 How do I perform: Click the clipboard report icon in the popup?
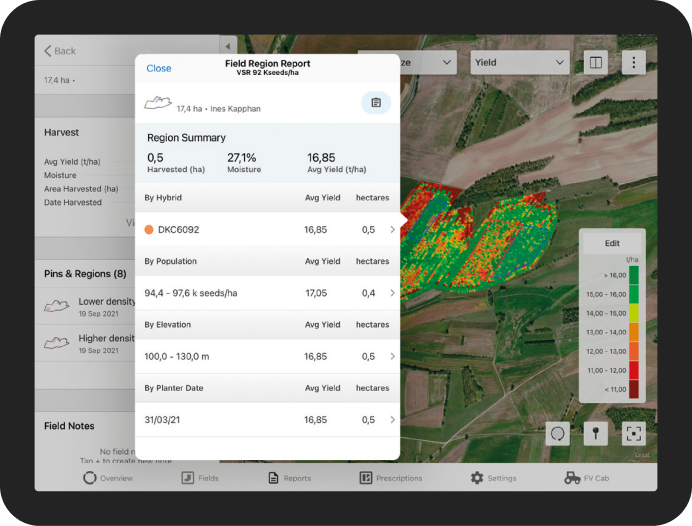tap(376, 102)
